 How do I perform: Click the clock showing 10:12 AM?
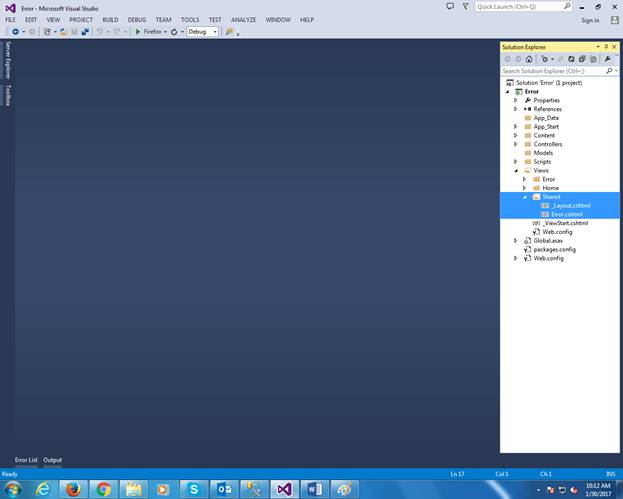598,485
